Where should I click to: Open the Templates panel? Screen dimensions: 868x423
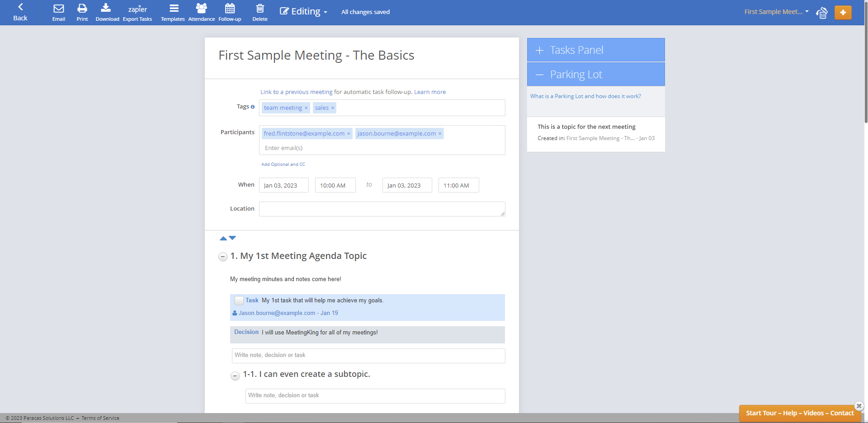173,12
